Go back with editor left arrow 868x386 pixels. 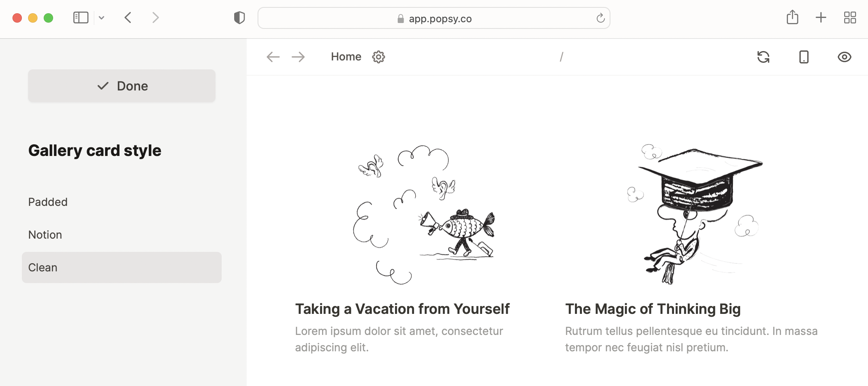pyautogui.click(x=273, y=57)
